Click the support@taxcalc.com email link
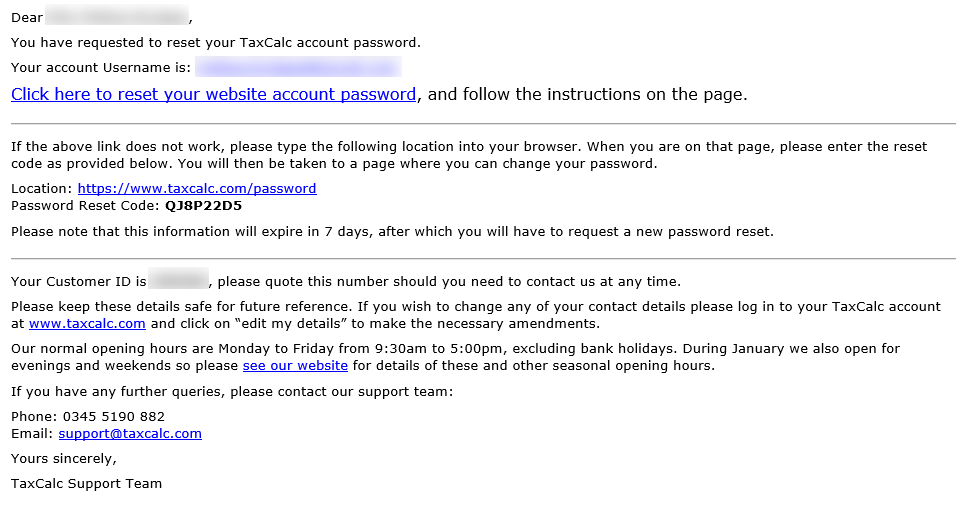Viewport: 971px width, 519px height. (130, 434)
